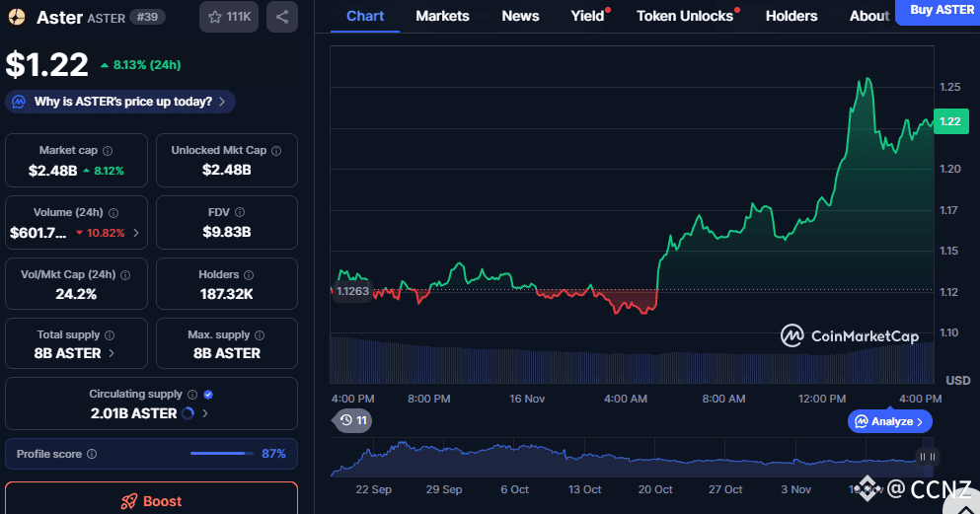Click the Profile score info icon
Image resolution: width=980 pixels, height=514 pixels.
[92, 454]
